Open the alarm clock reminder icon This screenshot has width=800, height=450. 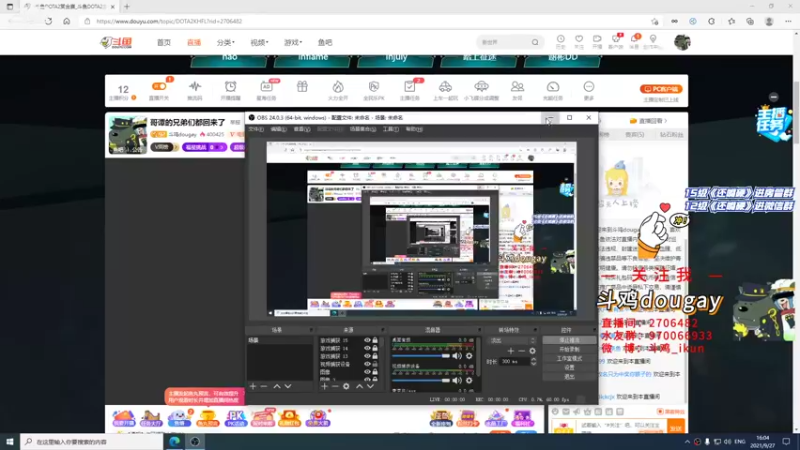231,86
